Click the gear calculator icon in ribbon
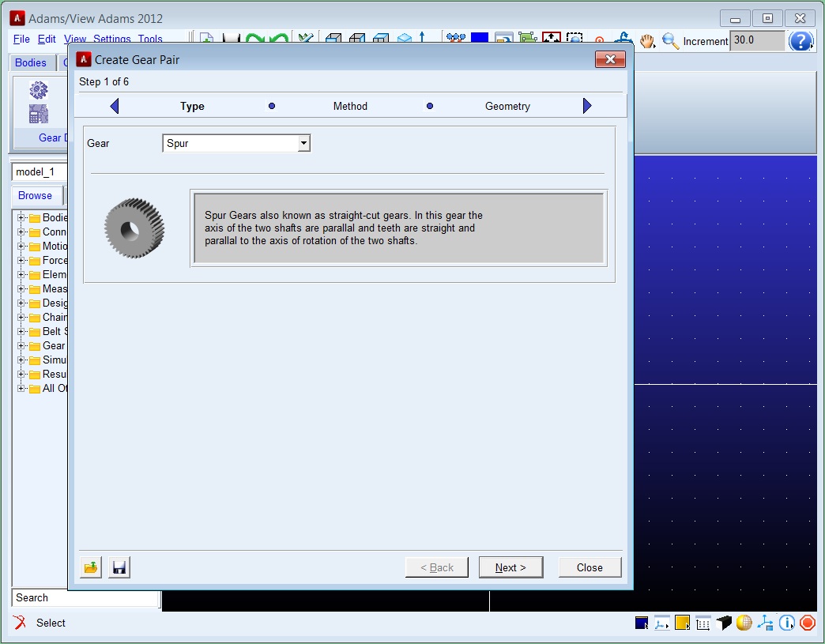 39,114
